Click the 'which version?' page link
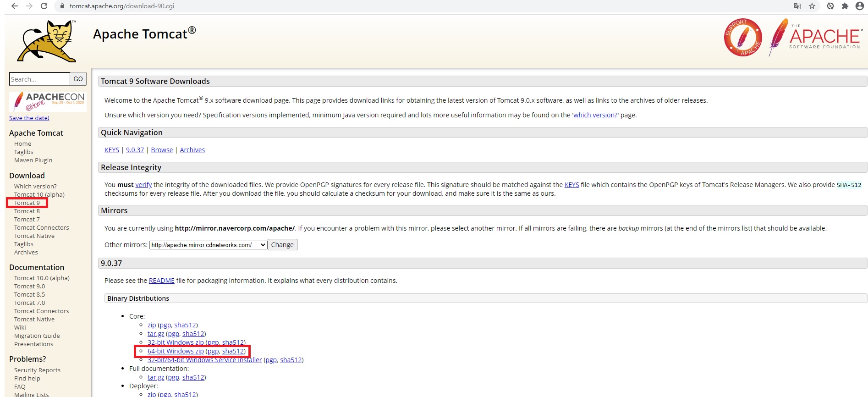Screen dimensions: 868x397 click(595, 115)
